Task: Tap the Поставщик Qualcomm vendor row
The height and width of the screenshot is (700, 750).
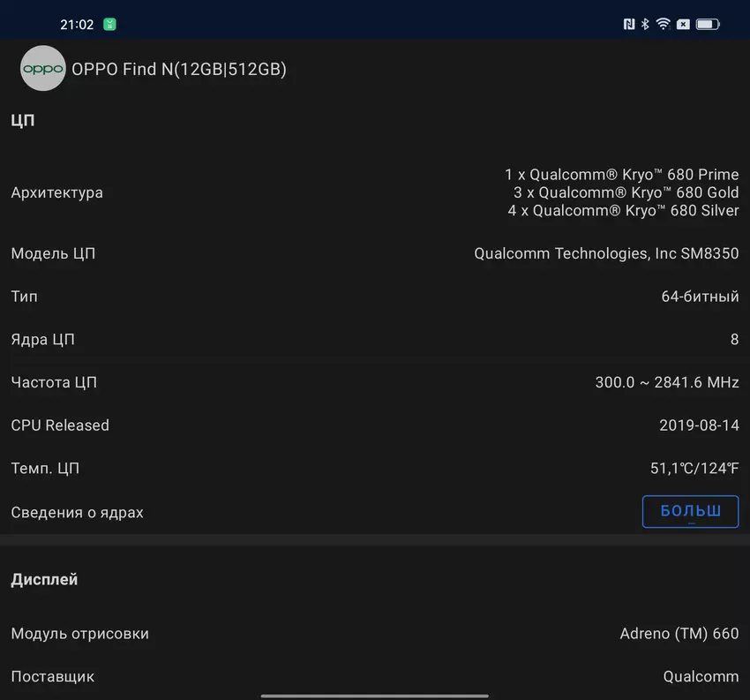Action: point(374,676)
